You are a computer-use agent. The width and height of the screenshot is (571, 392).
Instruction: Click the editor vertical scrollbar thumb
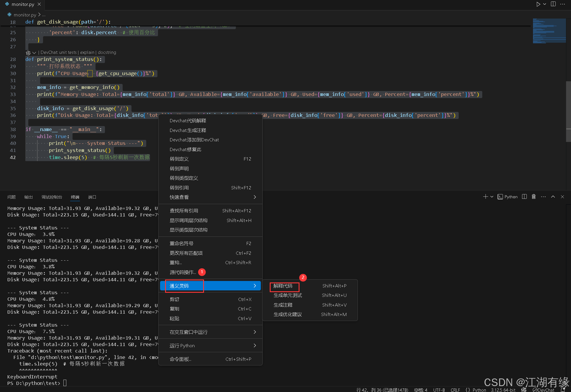(x=568, y=111)
